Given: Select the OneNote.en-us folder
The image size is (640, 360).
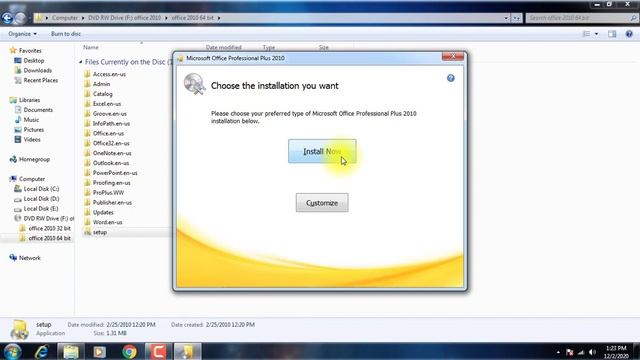Looking at the screenshot, I should [112, 153].
